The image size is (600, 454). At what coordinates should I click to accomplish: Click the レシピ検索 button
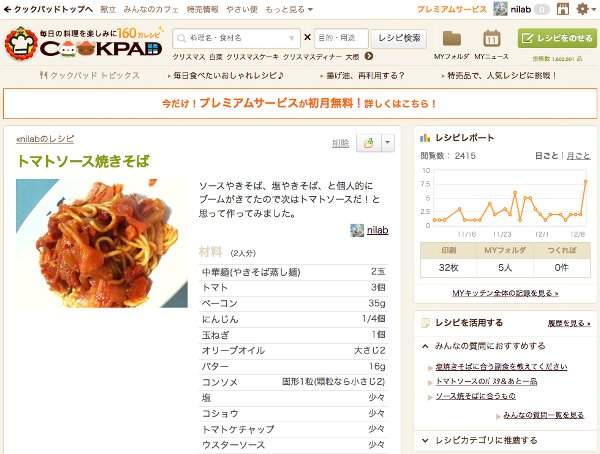399,38
